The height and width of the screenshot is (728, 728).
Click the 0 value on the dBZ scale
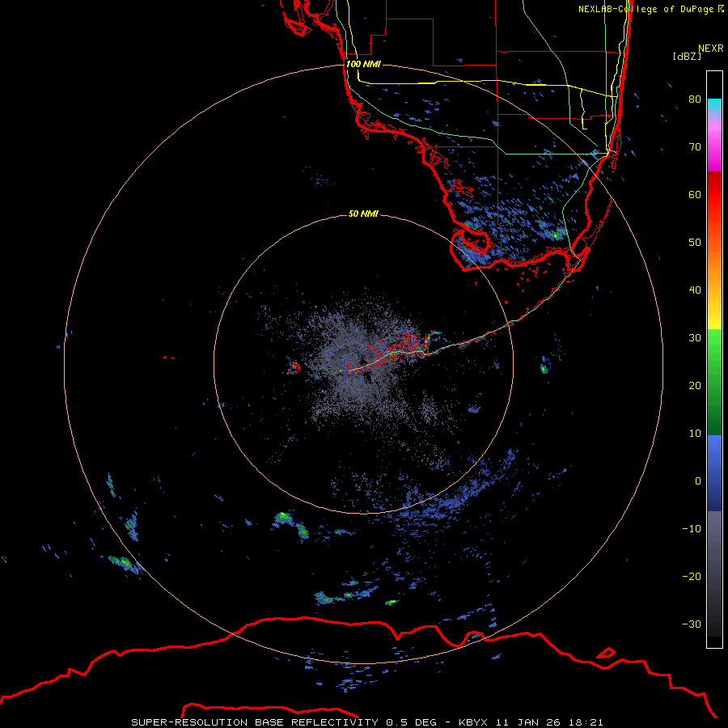click(698, 481)
